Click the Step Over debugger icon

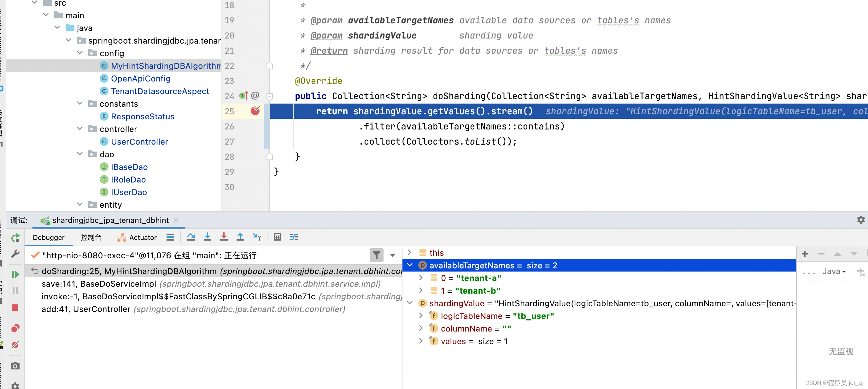191,237
